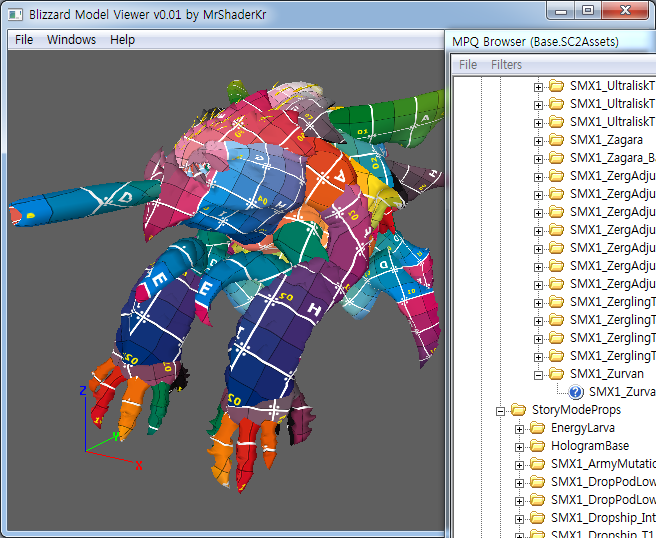656x538 pixels.
Task: Expand the EnergyLarva folder node
Action: [x=519, y=429]
